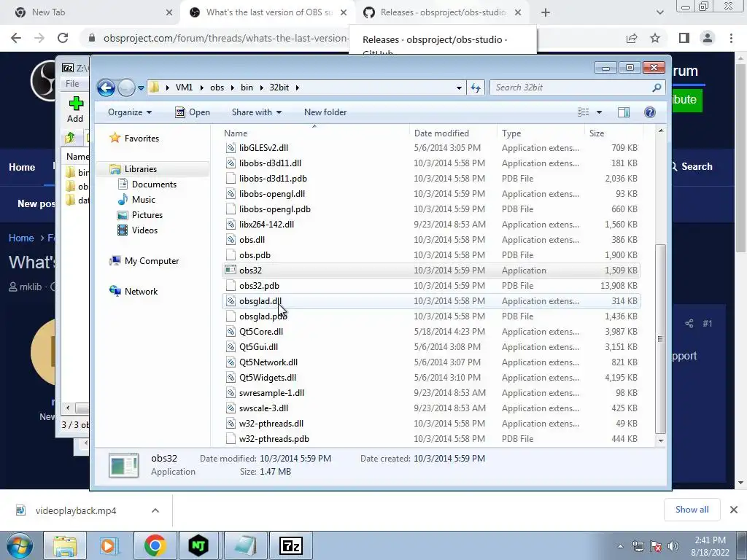Image resolution: width=747 pixels, height=560 pixels.
Task: Open Music library
Action: tap(144, 200)
